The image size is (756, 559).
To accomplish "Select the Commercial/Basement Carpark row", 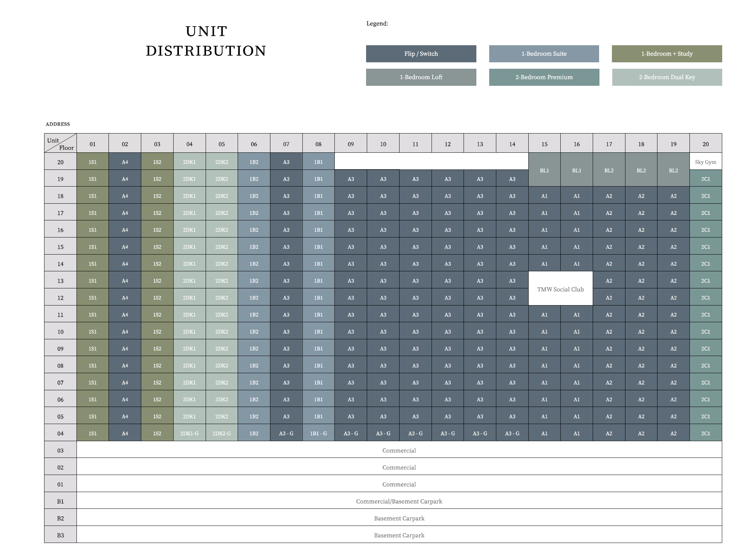I will tap(399, 501).
